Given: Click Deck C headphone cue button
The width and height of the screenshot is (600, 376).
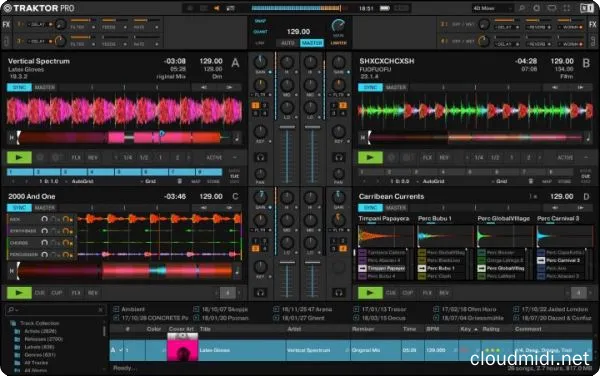Looking at the screenshot, I should pos(261,293).
